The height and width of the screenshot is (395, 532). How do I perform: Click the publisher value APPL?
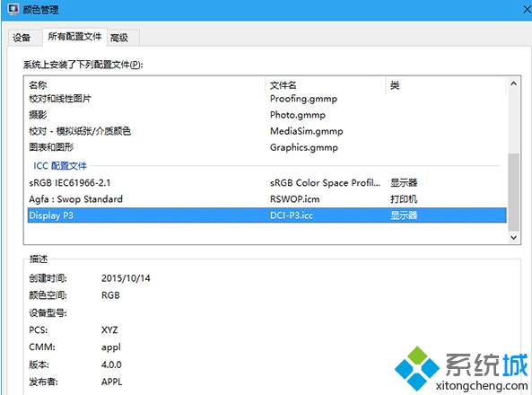click(x=111, y=382)
